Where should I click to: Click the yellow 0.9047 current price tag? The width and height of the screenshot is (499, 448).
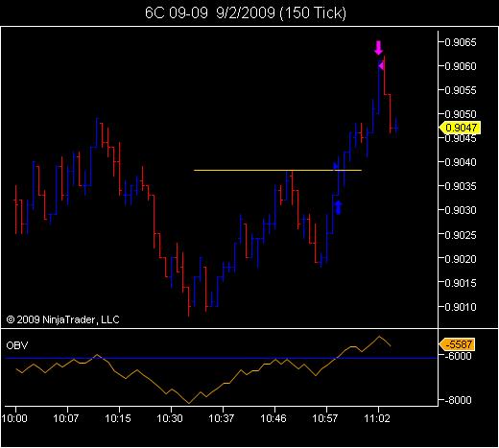point(459,128)
